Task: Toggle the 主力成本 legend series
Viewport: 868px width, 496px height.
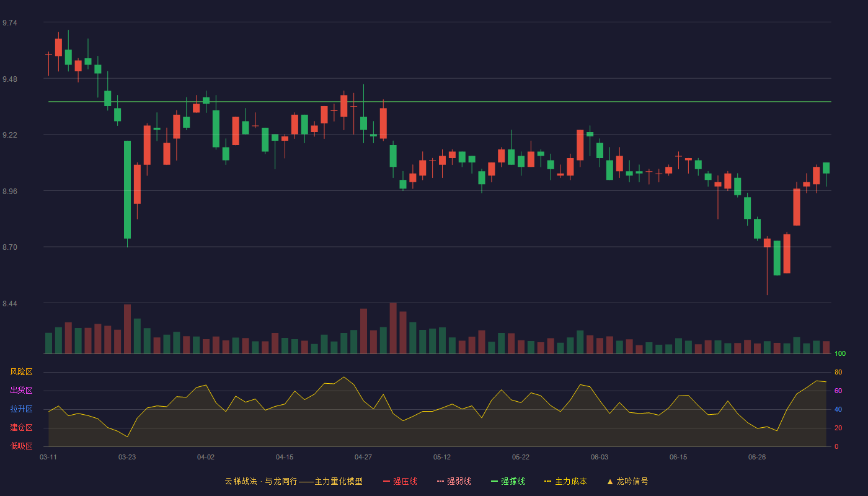Action: coord(565,481)
